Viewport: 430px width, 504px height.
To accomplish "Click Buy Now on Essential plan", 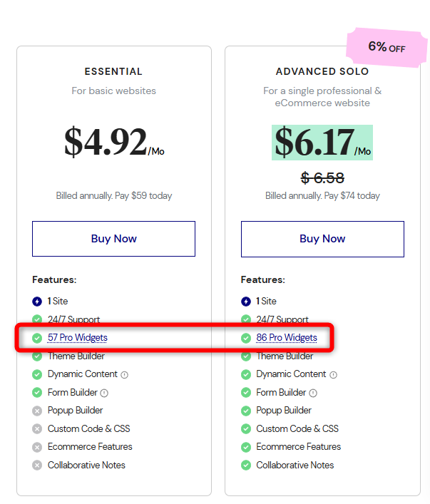I will [x=113, y=239].
